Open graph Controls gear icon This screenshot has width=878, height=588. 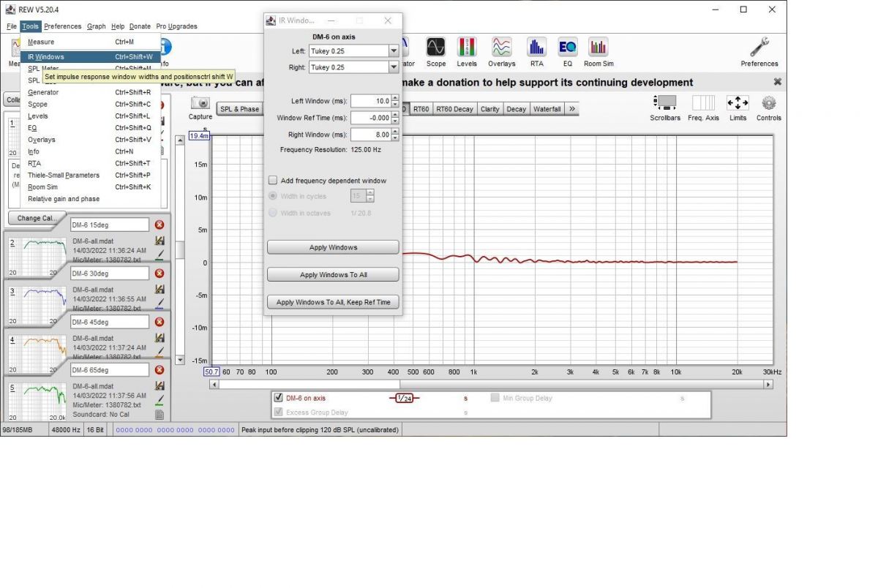768,103
